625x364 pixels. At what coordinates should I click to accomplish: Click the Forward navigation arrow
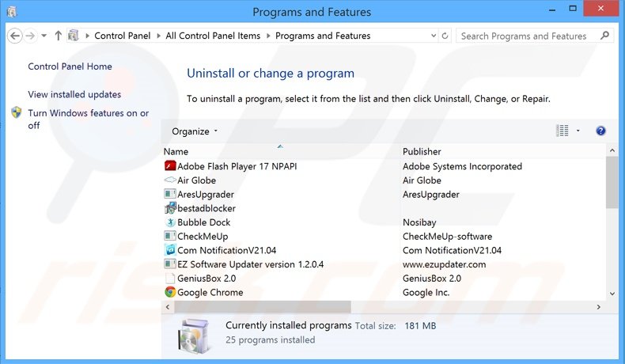[30, 36]
